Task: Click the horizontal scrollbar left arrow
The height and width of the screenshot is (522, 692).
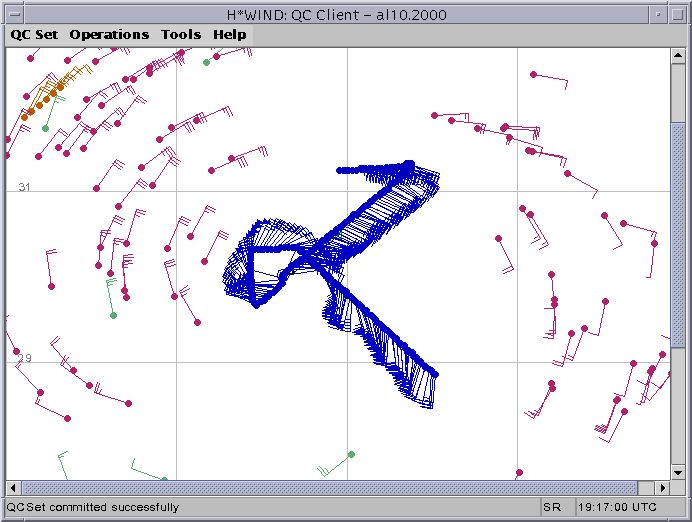Action: click(13, 487)
